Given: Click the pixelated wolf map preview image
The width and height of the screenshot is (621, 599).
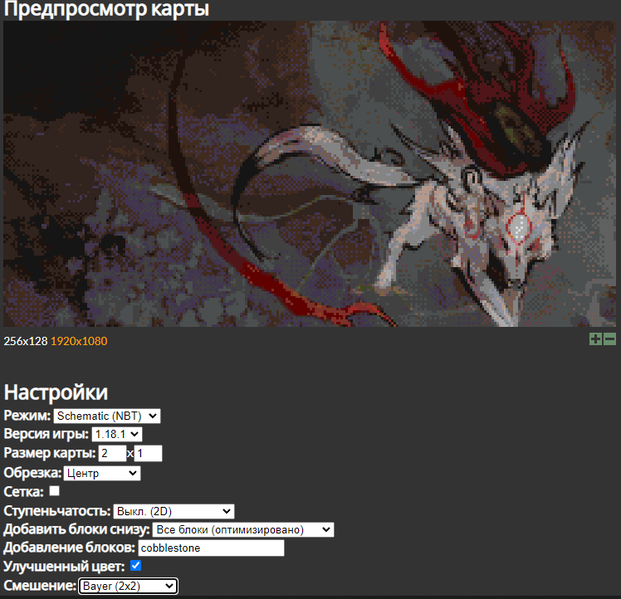Looking at the screenshot, I should coord(310,174).
